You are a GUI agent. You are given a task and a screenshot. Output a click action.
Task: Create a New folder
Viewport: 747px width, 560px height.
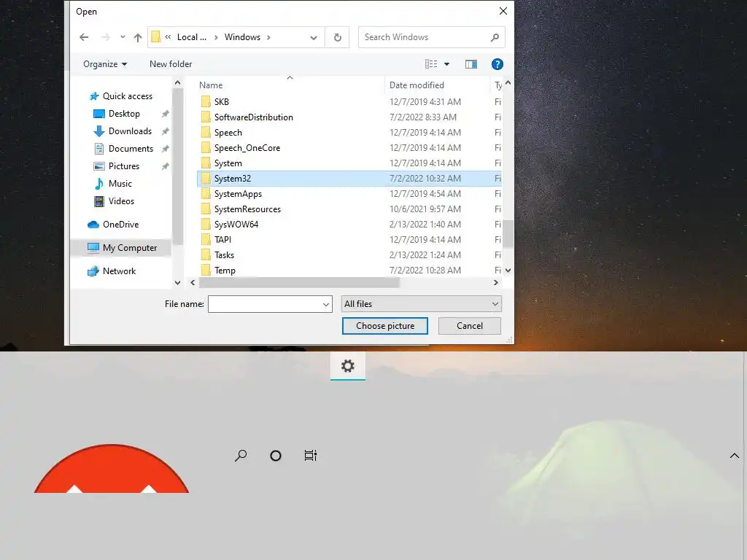pos(171,64)
